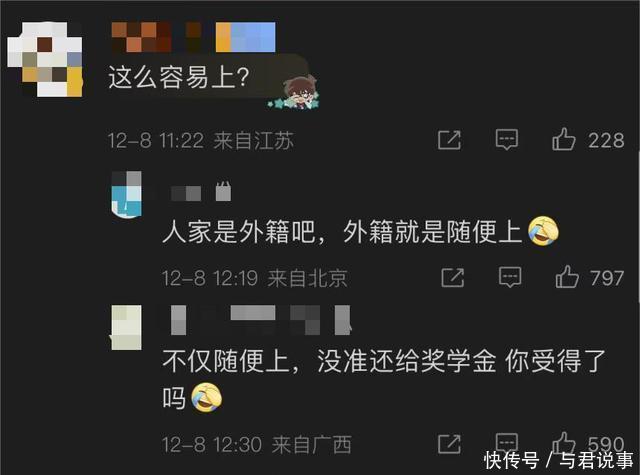Share the 广西 reply posted at 12:30
The width and height of the screenshot is (640, 475).
pyautogui.click(x=449, y=444)
